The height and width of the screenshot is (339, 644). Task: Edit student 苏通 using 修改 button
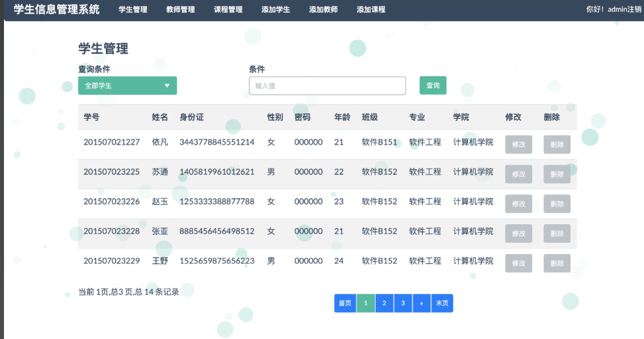518,174
